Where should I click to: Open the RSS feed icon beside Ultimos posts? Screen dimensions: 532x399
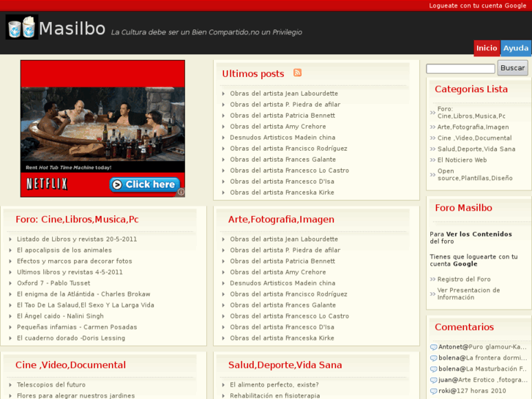click(x=297, y=72)
